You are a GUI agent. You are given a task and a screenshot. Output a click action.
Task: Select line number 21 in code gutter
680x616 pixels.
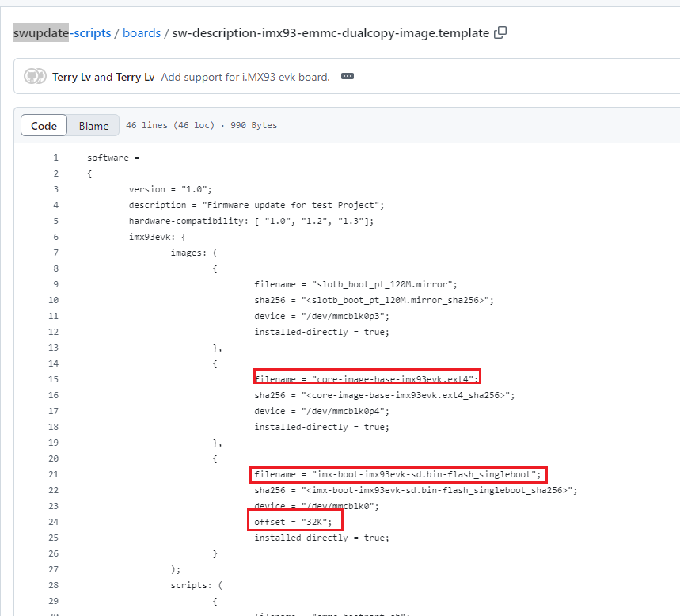(53, 474)
